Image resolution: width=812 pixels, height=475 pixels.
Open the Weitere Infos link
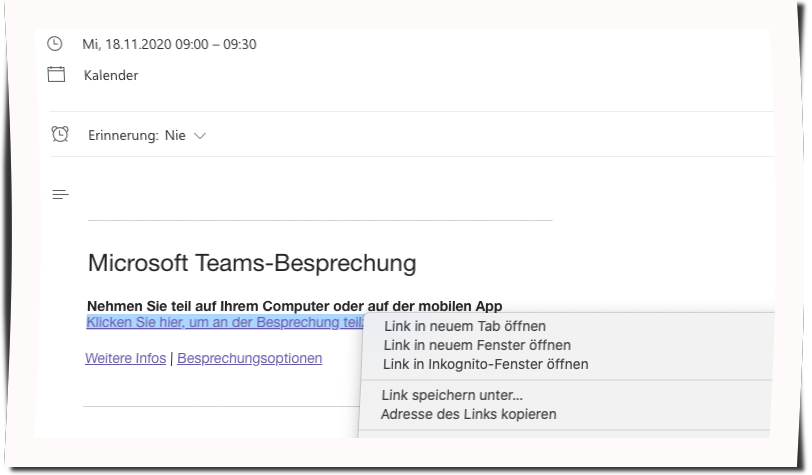125,358
